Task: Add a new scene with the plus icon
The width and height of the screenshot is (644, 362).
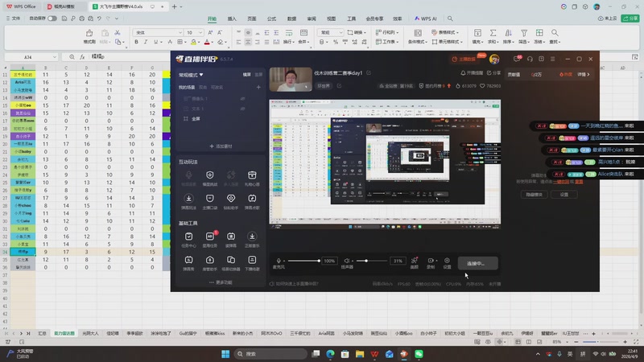Action: pos(258,87)
